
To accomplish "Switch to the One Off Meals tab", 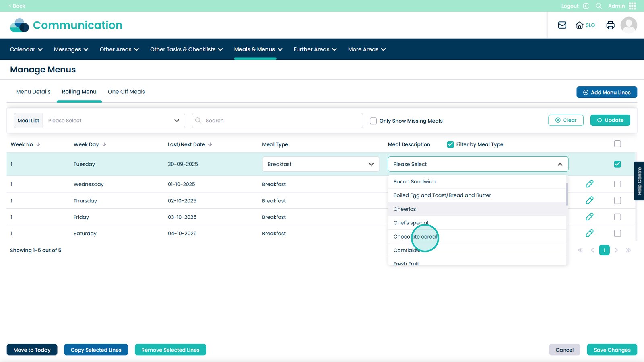I will (x=126, y=92).
